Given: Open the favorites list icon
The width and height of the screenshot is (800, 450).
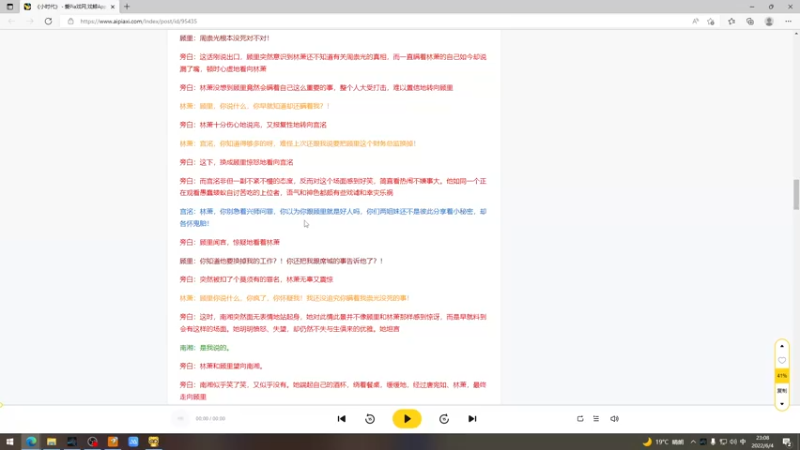Looking at the screenshot, I should click(732, 21).
